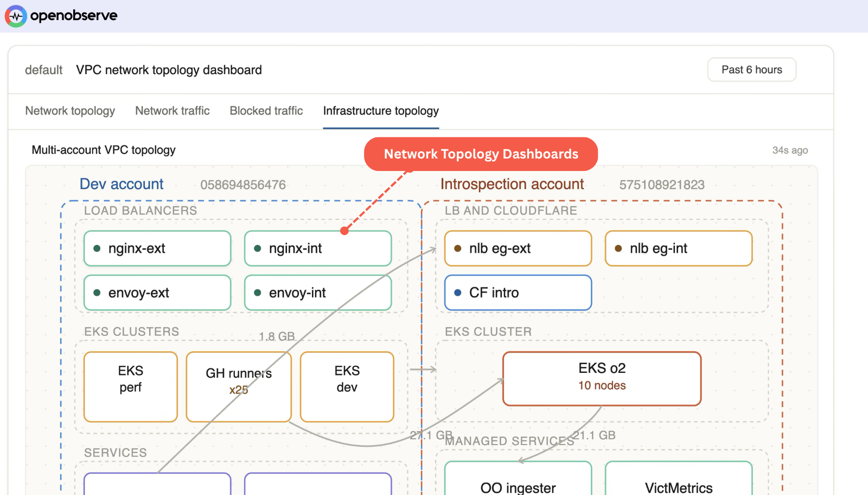The height and width of the screenshot is (495, 868).
Task: Select the nginx-int load balancer node
Action: coord(318,249)
